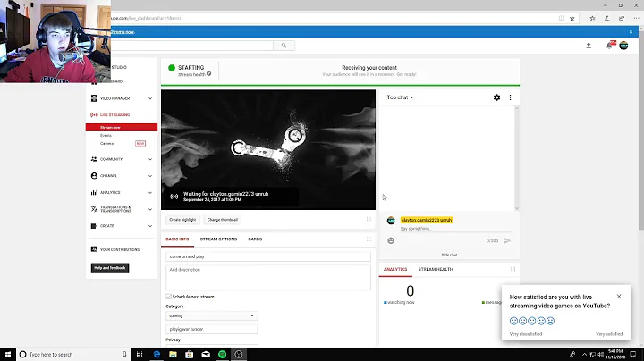The height and width of the screenshot is (361, 644).
Task: Click the Add description text area
Action: [268, 278]
